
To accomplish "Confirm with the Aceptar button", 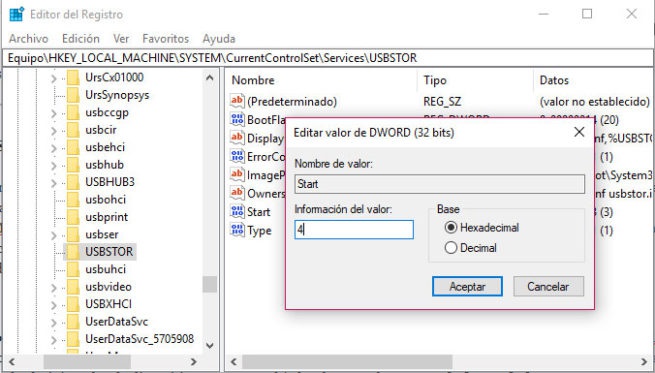I will click(467, 287).
